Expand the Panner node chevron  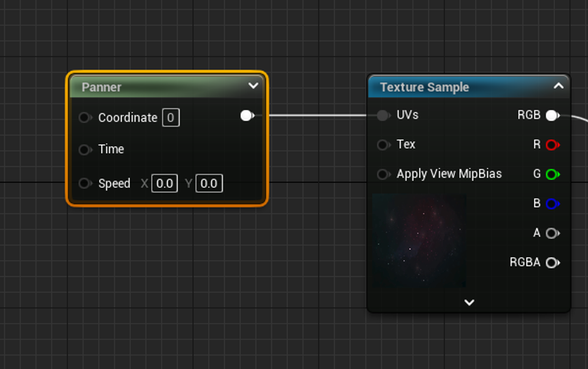253,86
